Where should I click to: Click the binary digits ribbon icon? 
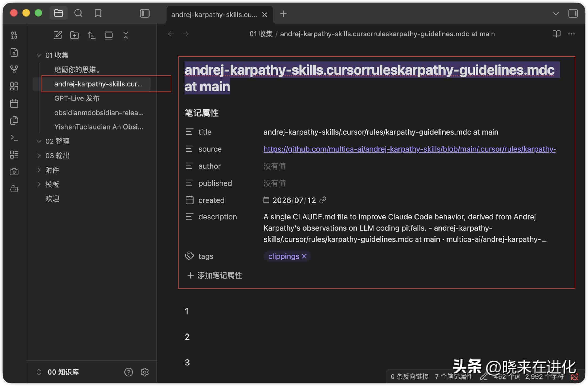(14, 35)
